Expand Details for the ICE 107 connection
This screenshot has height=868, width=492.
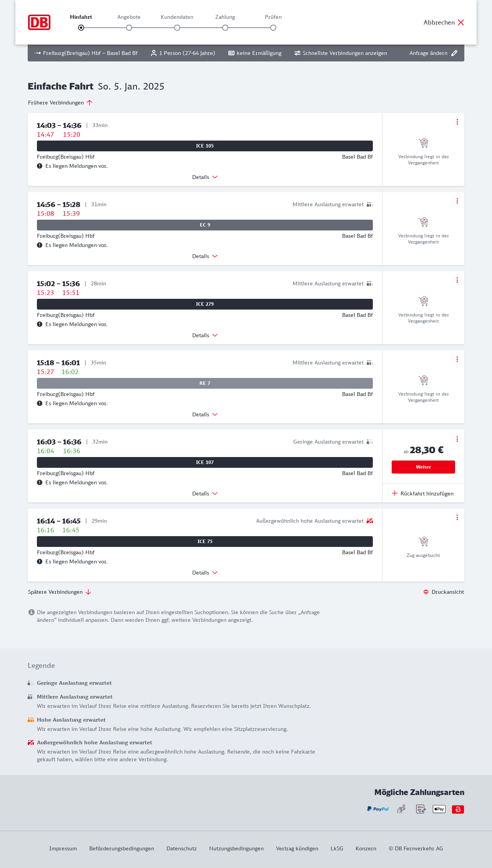point(205,494)
